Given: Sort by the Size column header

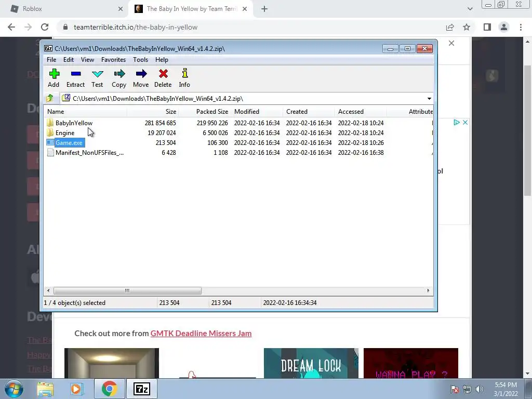Looking at the screenshot, I should pos(153,112).
